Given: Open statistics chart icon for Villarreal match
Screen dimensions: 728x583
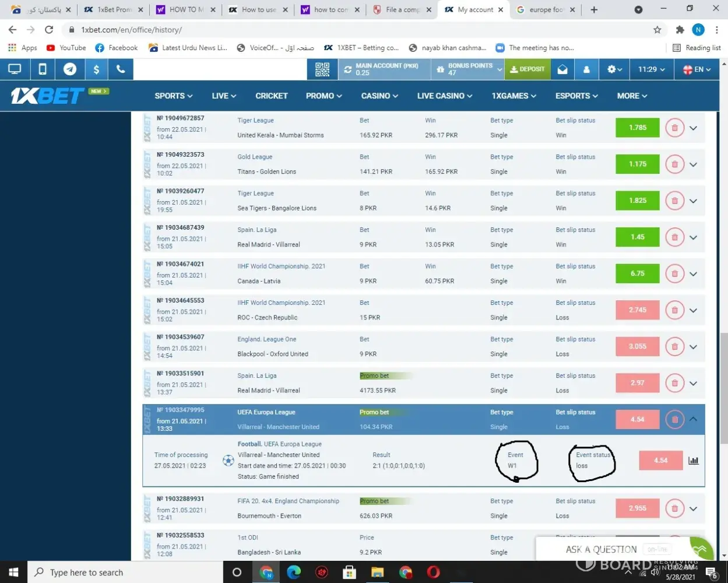Looking at the screenshot, I should click(694, 461).
